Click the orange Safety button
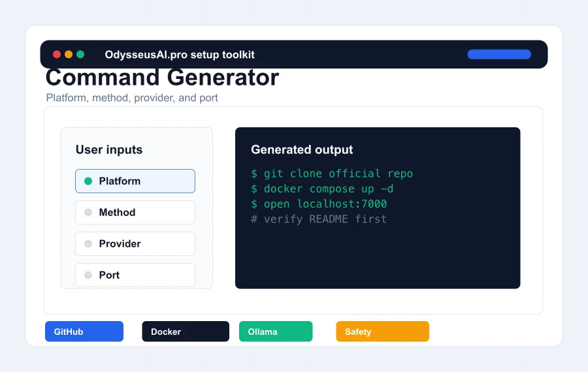 click(x=382, y=331)
